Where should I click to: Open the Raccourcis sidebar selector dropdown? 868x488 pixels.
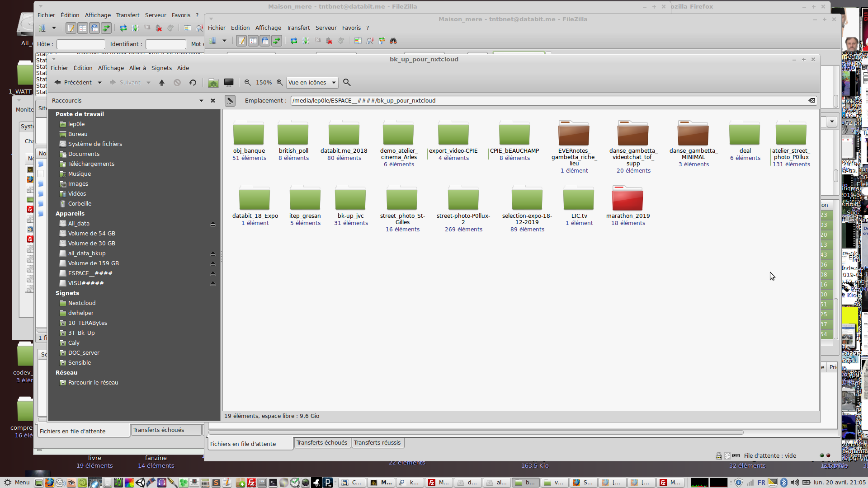pyautogui.click(x=201, y=101)
